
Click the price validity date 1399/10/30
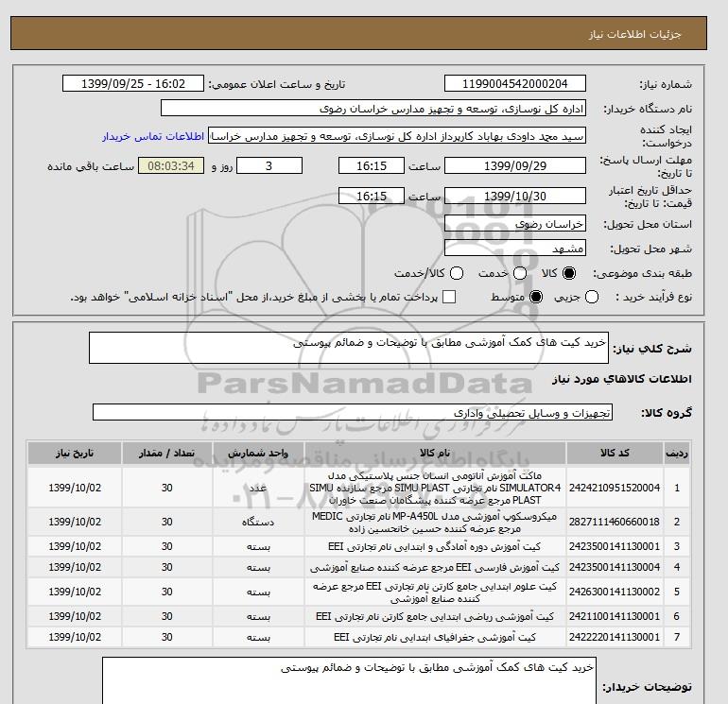pyautogui.click(x=515, y=196)
